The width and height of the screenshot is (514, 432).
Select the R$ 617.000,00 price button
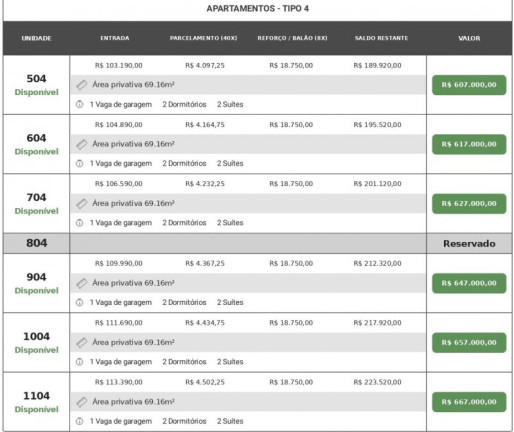469,144
